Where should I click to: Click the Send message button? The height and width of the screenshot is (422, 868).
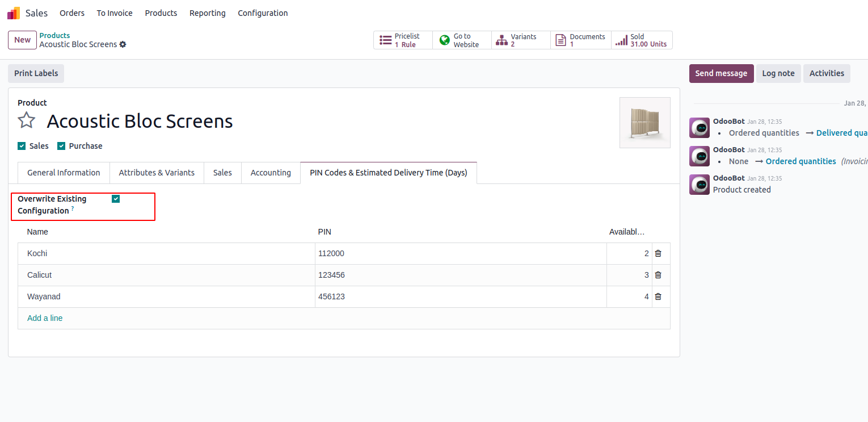tap(721, 73)
